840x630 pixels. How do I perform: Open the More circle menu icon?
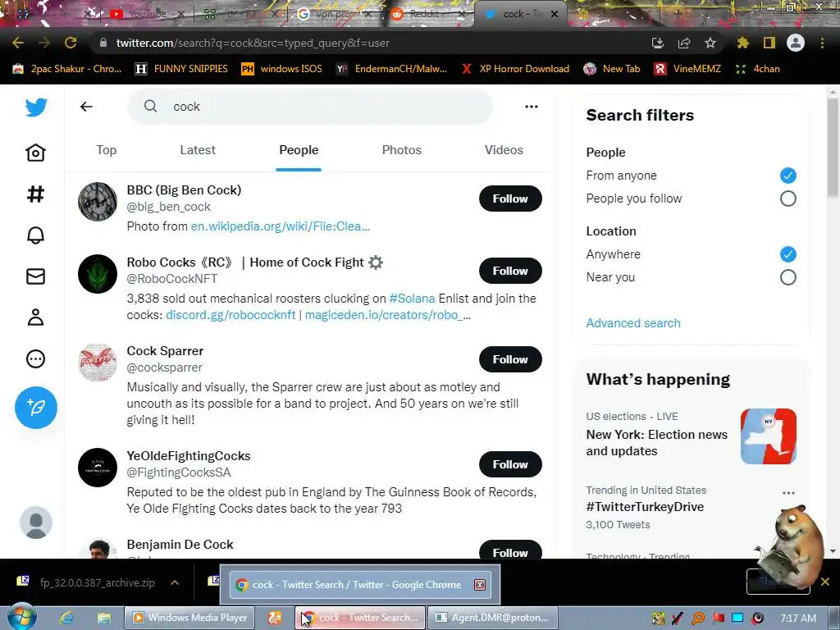pyautogui.click(x=36, y=359)
